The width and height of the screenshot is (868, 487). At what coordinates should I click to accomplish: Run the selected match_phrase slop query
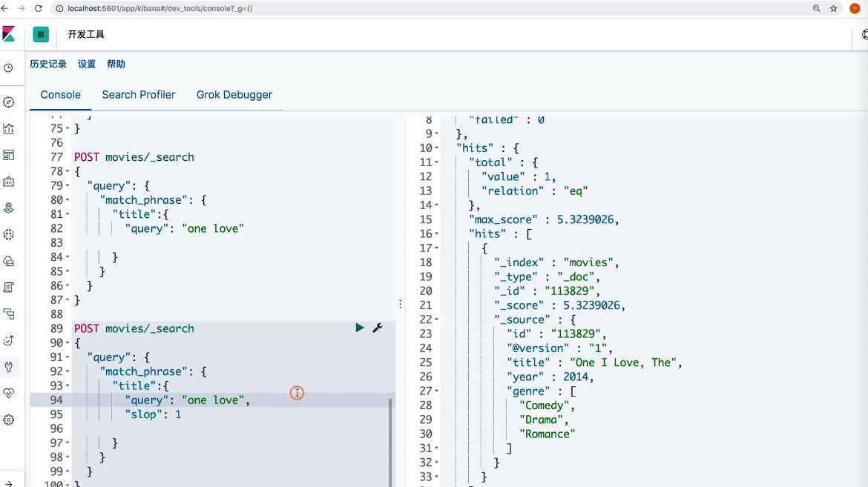[360, 328]
